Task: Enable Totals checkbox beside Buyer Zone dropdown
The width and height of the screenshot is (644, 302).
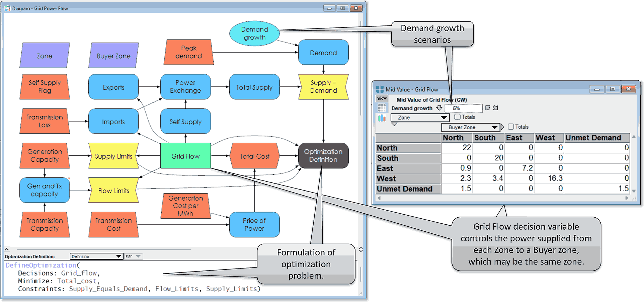Action: 511,127
